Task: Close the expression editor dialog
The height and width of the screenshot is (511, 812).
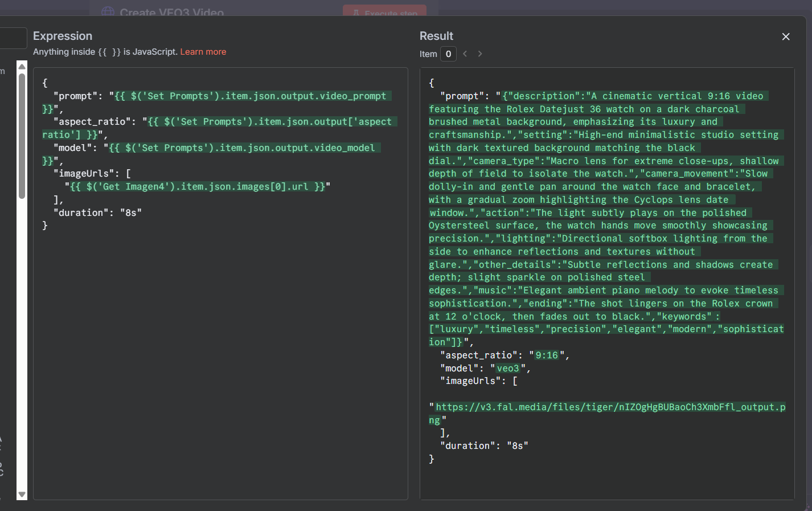Action: pos(786,36)
